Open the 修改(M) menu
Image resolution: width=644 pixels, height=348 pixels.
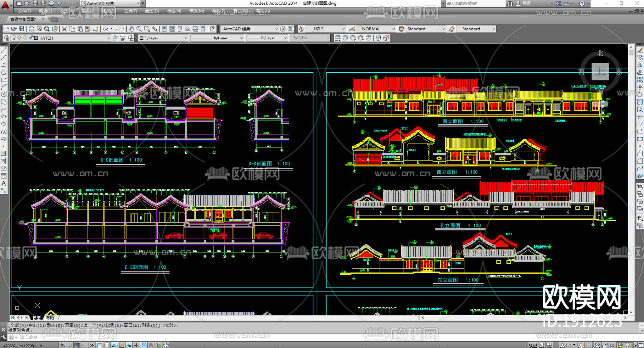[196, 11]
